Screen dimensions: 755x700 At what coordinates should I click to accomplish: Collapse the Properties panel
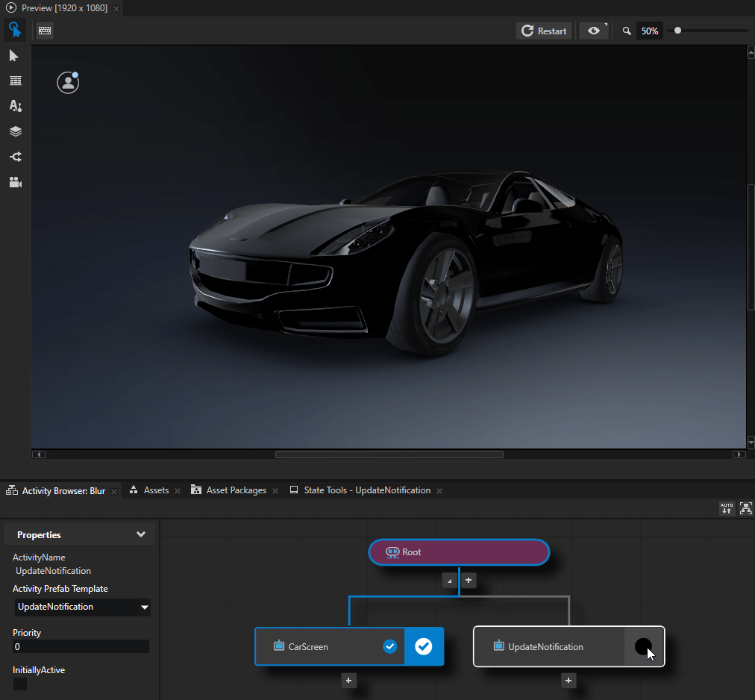(140, 534)
